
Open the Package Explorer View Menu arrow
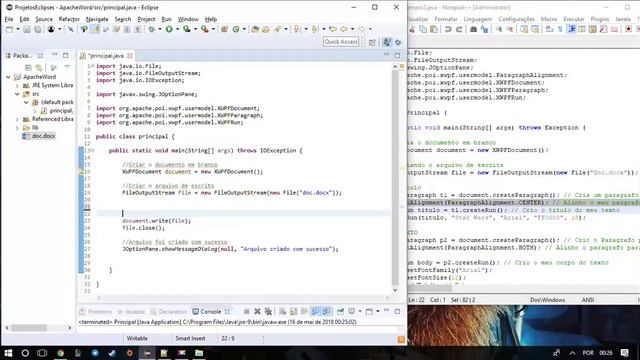pyautogui.click(x=67, y=67)
